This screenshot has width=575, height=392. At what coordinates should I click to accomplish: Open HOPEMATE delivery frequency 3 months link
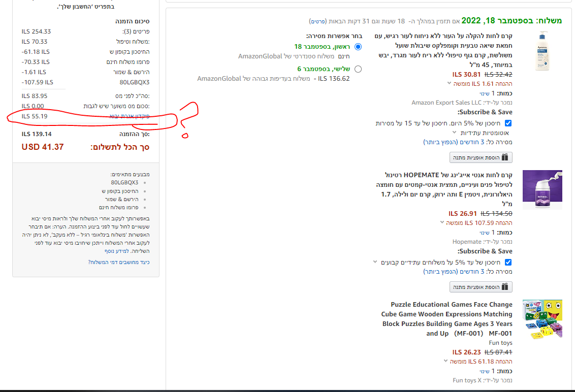[x=454, y=271]
